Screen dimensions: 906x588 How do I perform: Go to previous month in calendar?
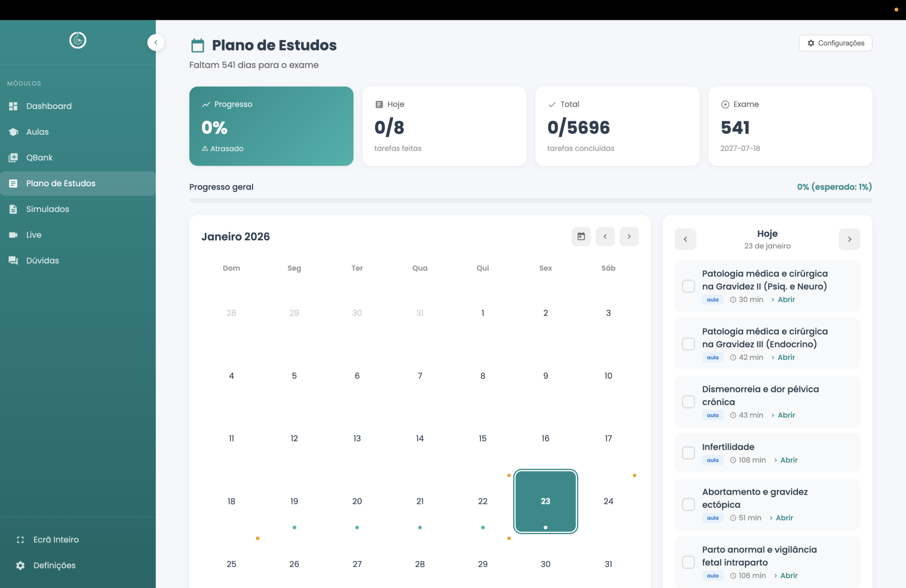click(605, 237)
